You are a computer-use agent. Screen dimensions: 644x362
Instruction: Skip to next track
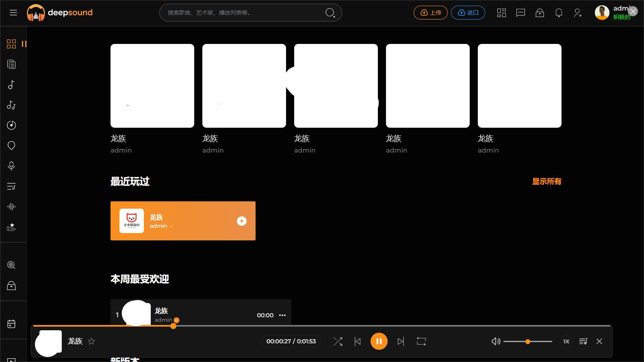[401, 341]
